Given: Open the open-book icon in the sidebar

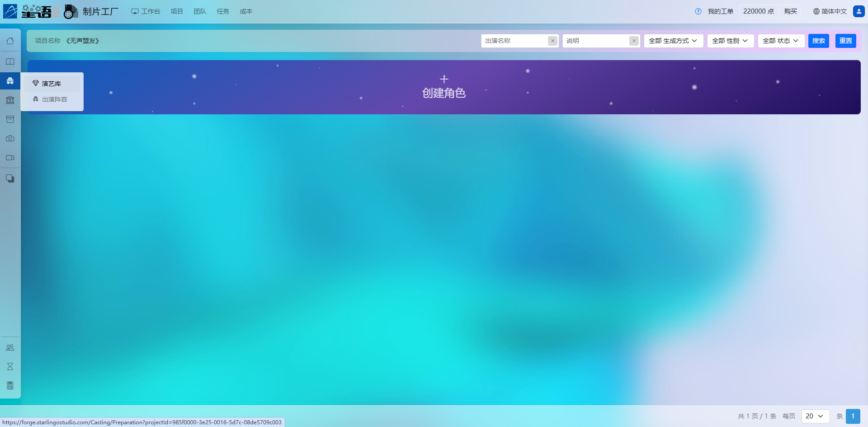Looking at the screenshot, I should click(10, 62).
